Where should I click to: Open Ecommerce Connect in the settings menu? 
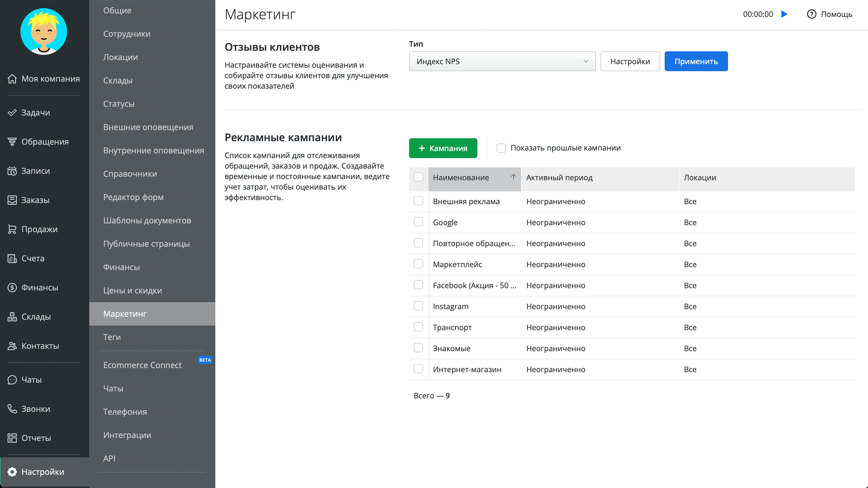coord(142,365)
